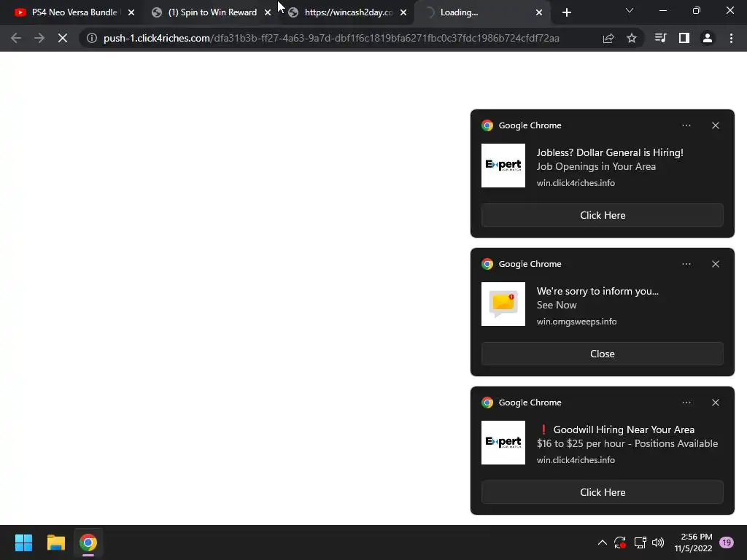The height and width of the screenshot is (560, 747).
Task: Open options for Dollar General notification
Action: 686,125
